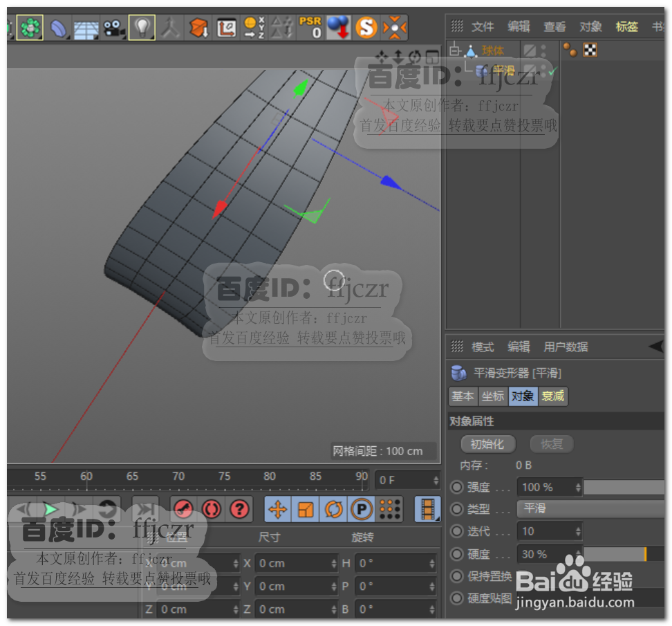This screenshot has height=626, width=672.
Task: Click the red question mark keyframe selection icon
Action: (240, 509)
